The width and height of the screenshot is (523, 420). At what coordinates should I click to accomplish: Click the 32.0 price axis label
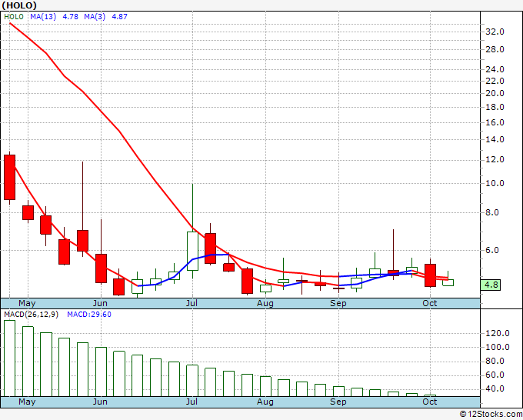tap(495, 32)
